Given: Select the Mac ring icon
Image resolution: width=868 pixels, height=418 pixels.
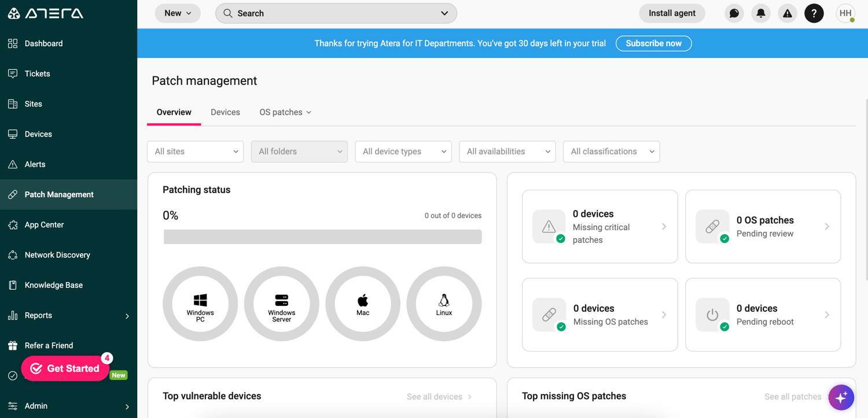Looking at the screenshot, I should click(x=363, y=304).
